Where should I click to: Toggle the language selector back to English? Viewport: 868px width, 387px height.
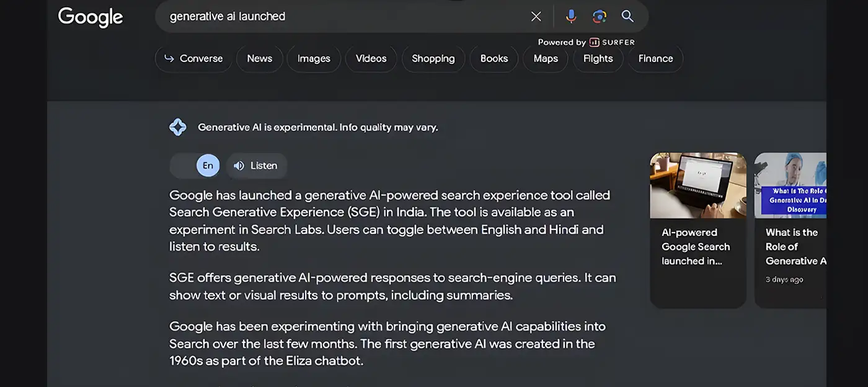pos(207,165)
